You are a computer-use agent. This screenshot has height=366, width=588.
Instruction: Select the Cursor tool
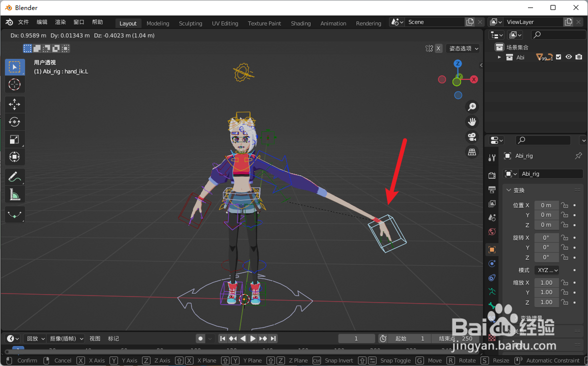(x=14, y=84)
